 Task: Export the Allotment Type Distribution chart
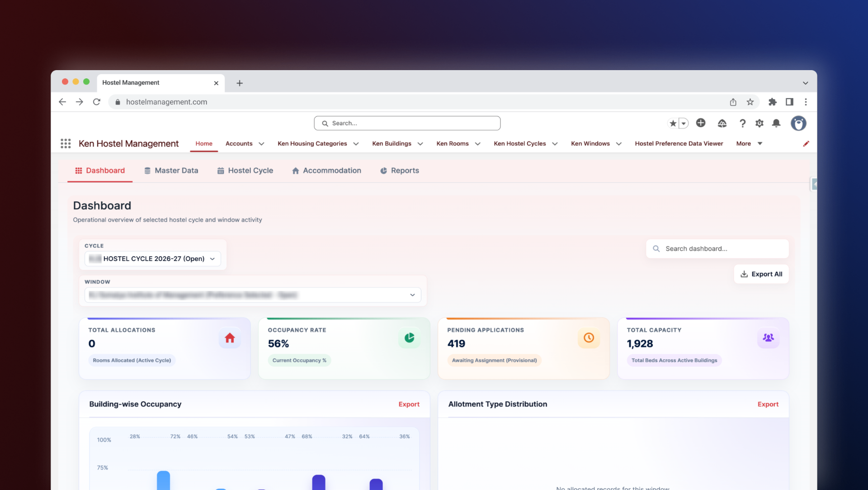pos(768,404)
